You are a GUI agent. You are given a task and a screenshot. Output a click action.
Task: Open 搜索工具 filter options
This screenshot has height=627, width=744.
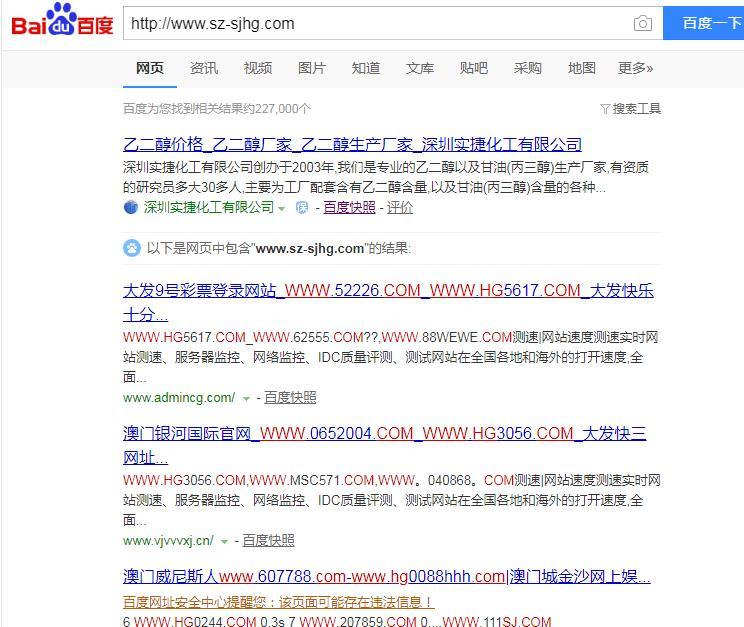click(x=636, y=109)
